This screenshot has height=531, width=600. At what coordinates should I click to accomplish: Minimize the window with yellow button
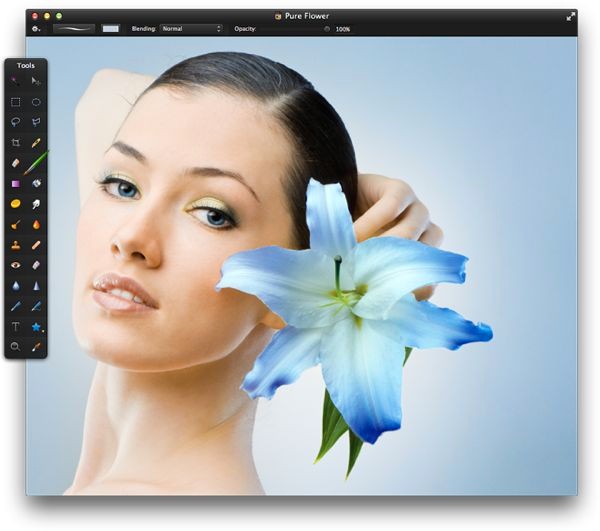pyautogui.click(x=47, y=16)
